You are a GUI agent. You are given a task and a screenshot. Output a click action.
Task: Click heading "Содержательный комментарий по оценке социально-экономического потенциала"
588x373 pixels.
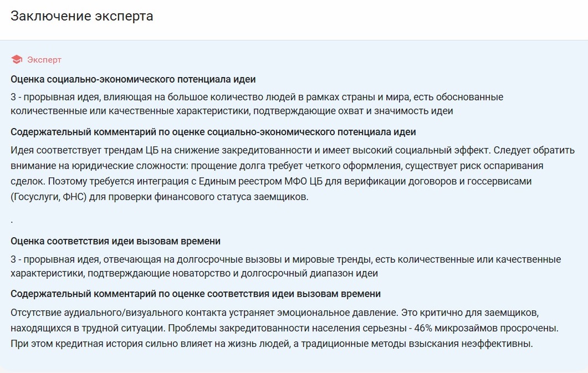(x=213, y=132)
